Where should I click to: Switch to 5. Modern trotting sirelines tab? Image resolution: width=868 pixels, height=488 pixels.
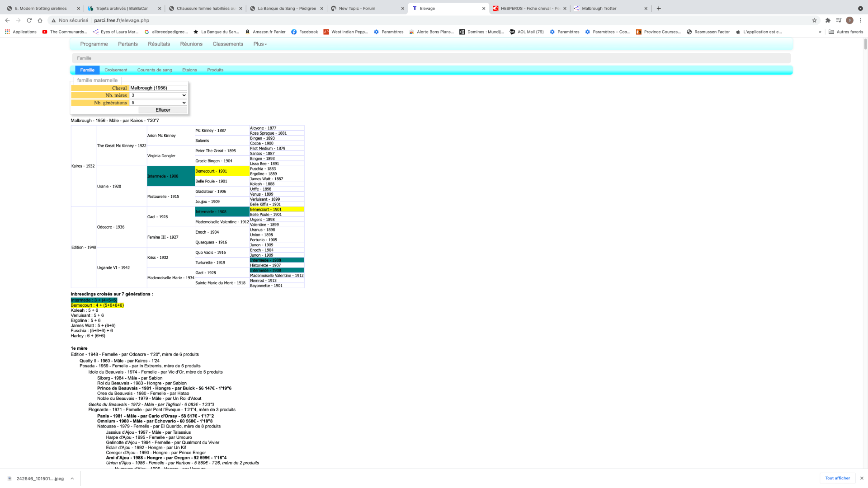[x=41, y=8]
